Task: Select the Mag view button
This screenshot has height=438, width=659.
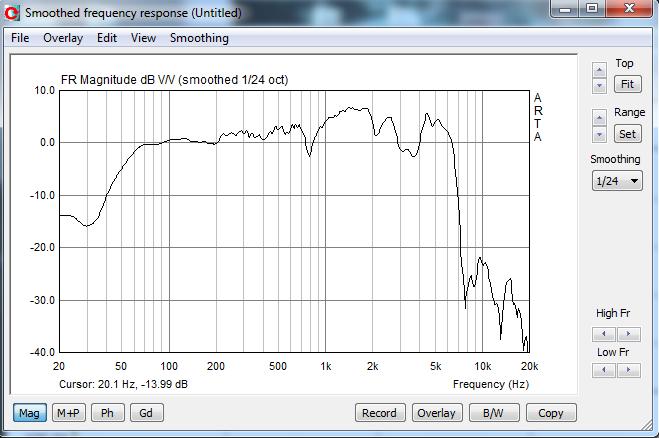Action: [x=29, y=413]
